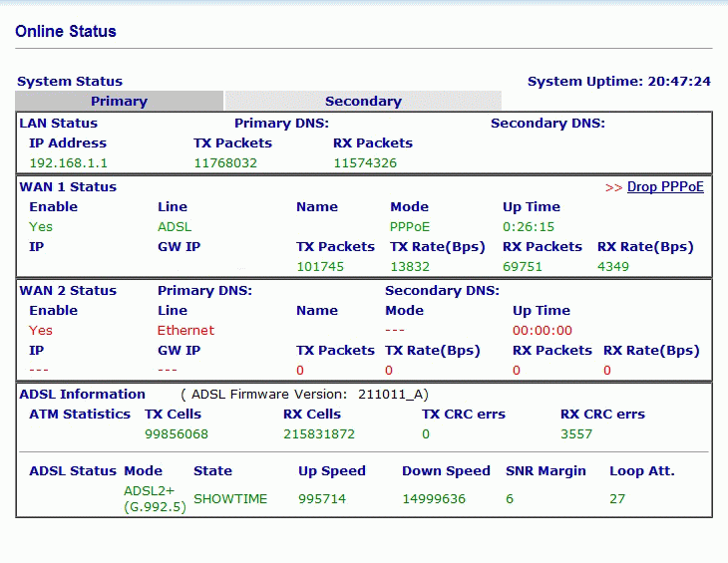Screen dimensions: 728x563
Task: Switch to the Primary tab
Action: click(x=119, y=101)
